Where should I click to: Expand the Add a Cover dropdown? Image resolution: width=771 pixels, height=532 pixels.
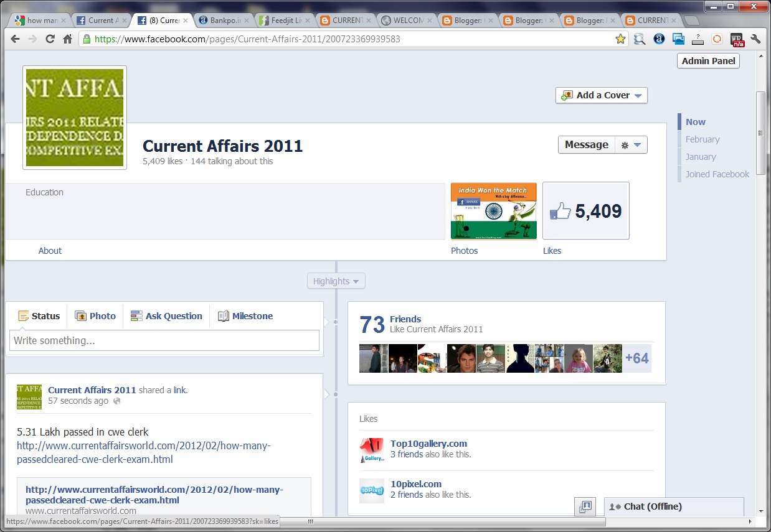click(x=638, y=95)
